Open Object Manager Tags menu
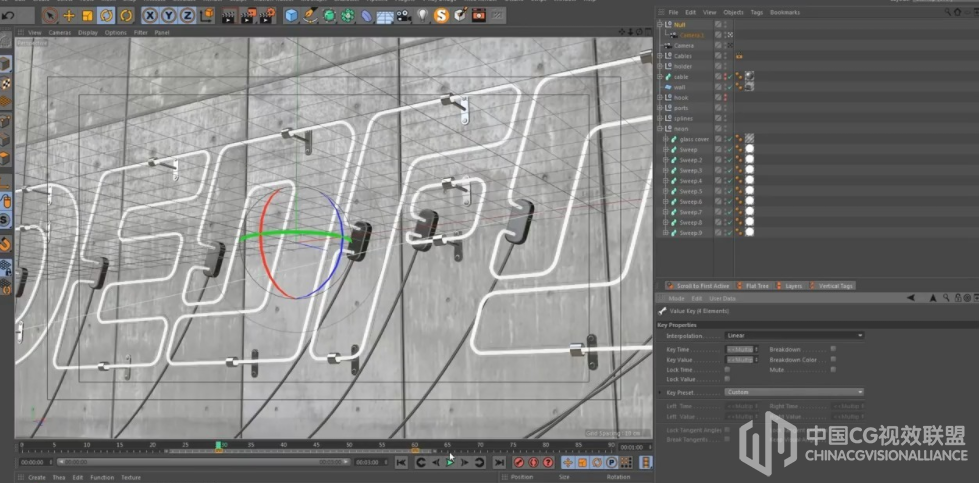Viewport: 979px width, 483px height. pyautogui.click(x=756, y=12)
